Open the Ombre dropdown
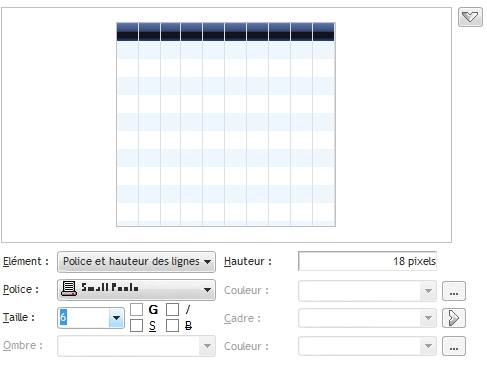 (x=136, y=346)
